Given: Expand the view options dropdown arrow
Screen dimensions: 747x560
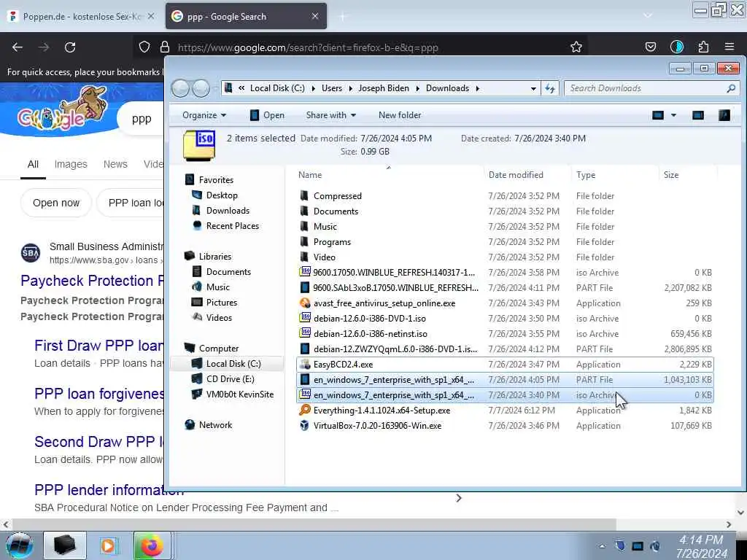Looking at the screenshot, I should (673, 115).
